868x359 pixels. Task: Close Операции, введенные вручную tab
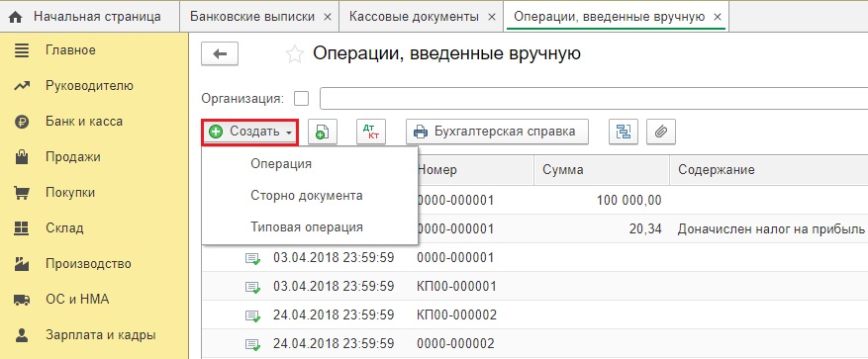tap(718, 17)
